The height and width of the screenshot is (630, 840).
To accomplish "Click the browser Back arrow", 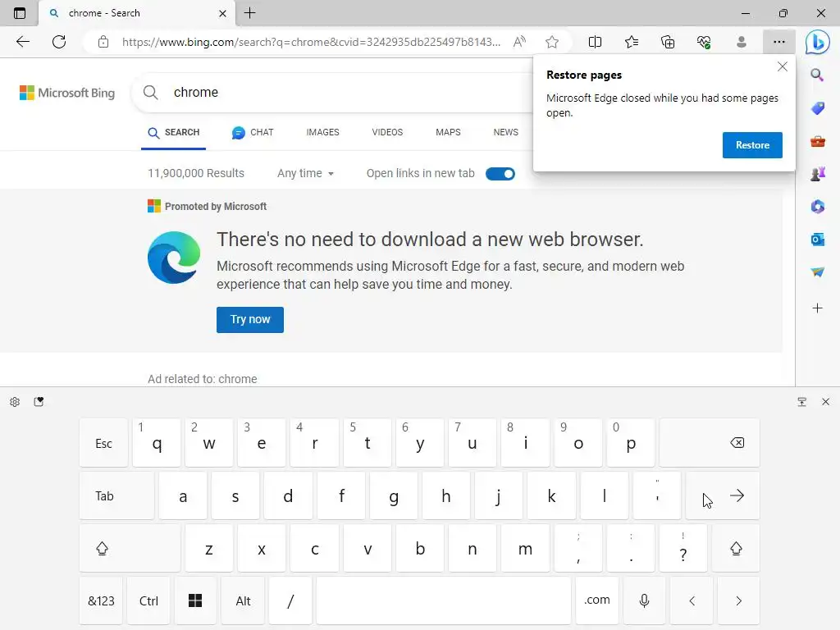I will click(x=22, y=42).
